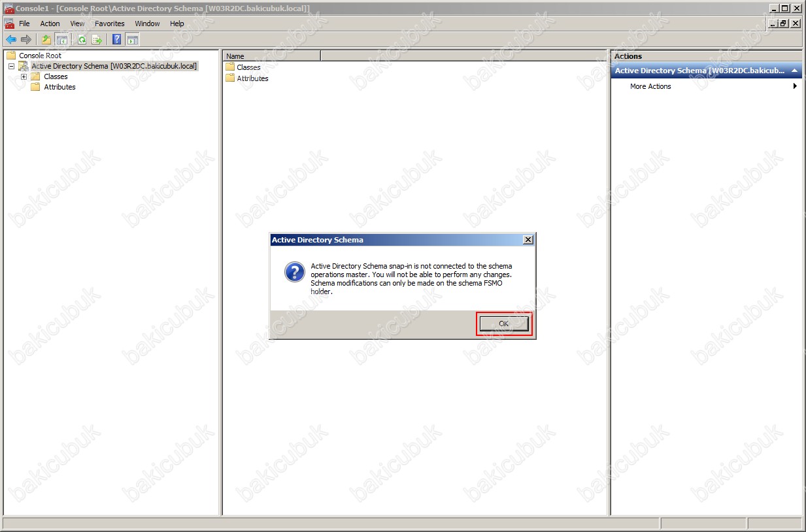806x532 pixels.
Task: Click the Console1 title bar toolbox icon
Action: 9,8
